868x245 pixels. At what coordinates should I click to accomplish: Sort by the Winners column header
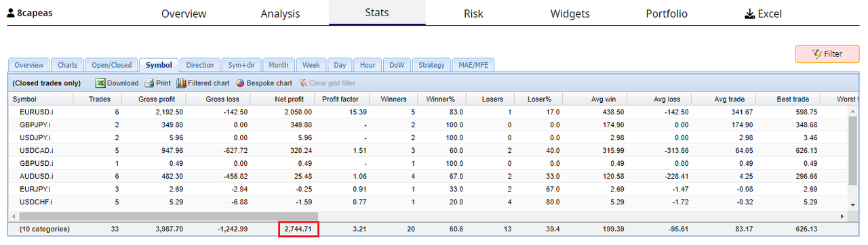[394, 99]
